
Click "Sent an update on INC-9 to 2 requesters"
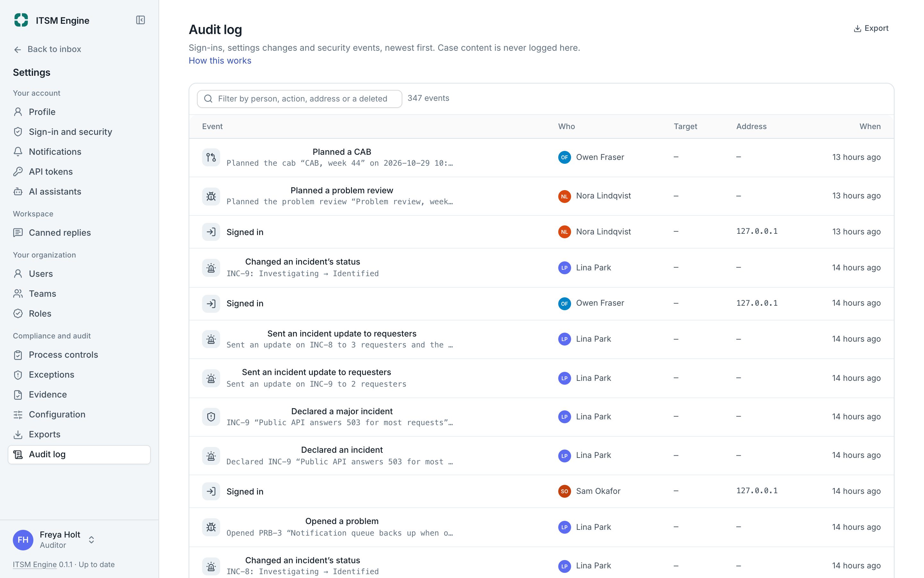tap(316, 384)
